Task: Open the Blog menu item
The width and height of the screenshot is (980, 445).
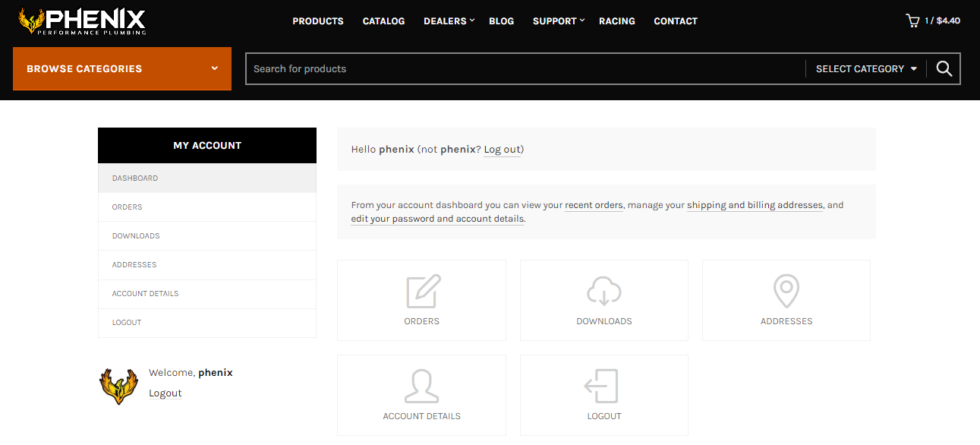Action: (x=501, y=21)
